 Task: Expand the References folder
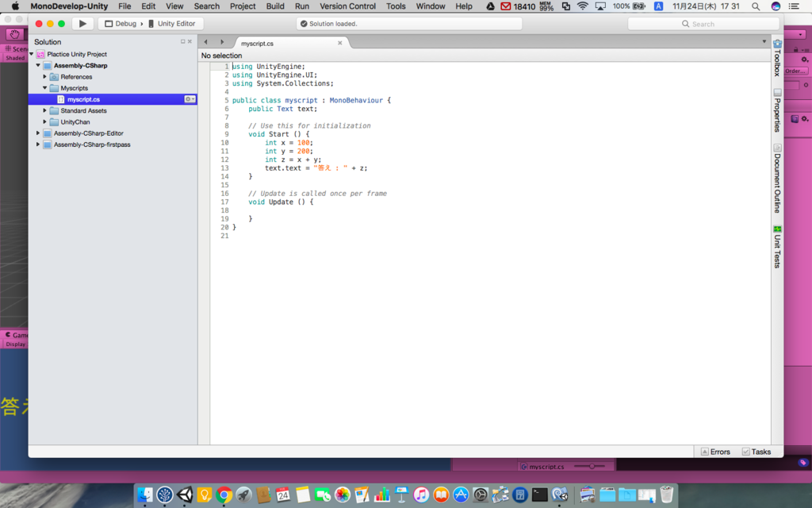(44, 77)
